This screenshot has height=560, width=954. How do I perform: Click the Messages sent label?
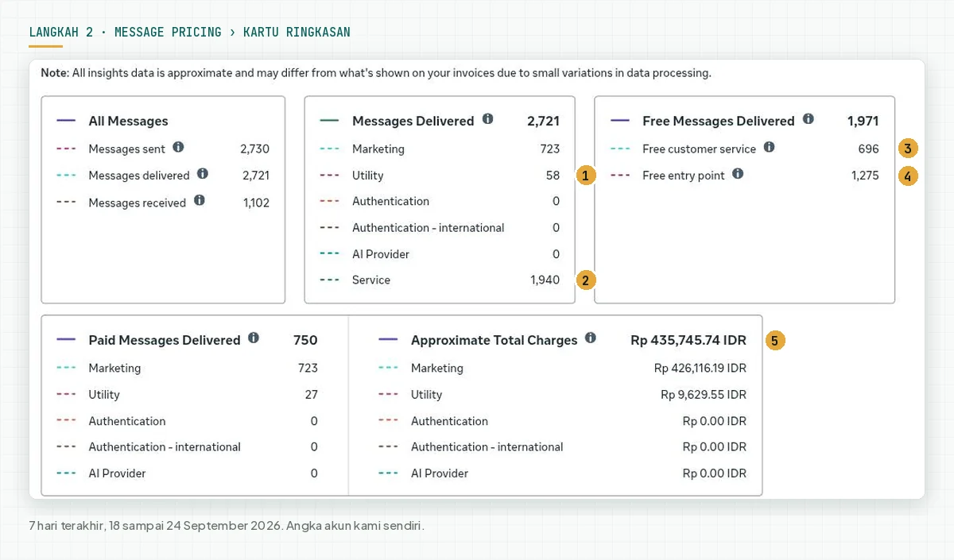tap(127, 149)
